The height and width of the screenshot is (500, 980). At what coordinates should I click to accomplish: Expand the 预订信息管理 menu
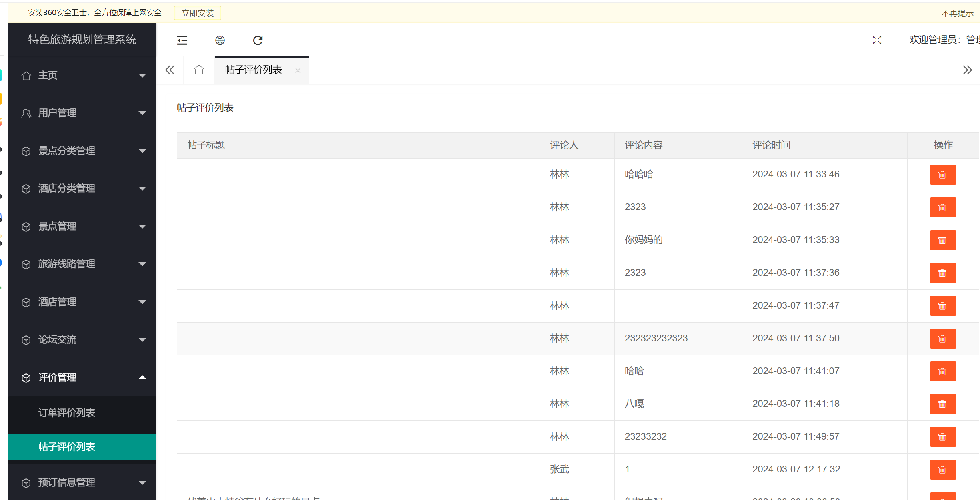click(x=82, y=482)
